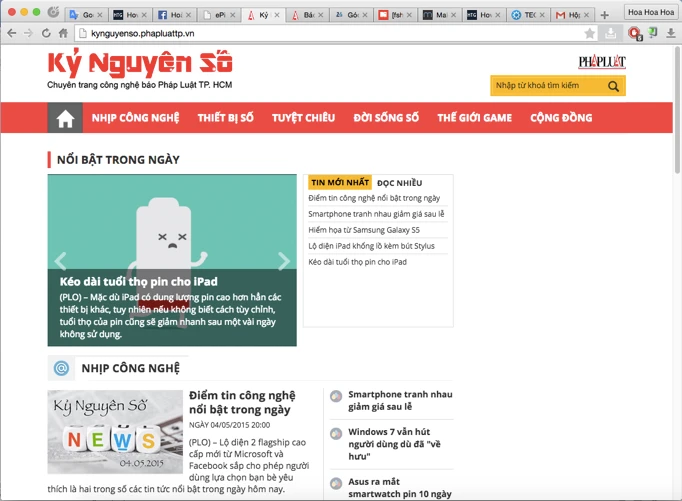Show previous slide with left carousel arrow
This screenshot has width=682, height=501.
pos(60,261)
